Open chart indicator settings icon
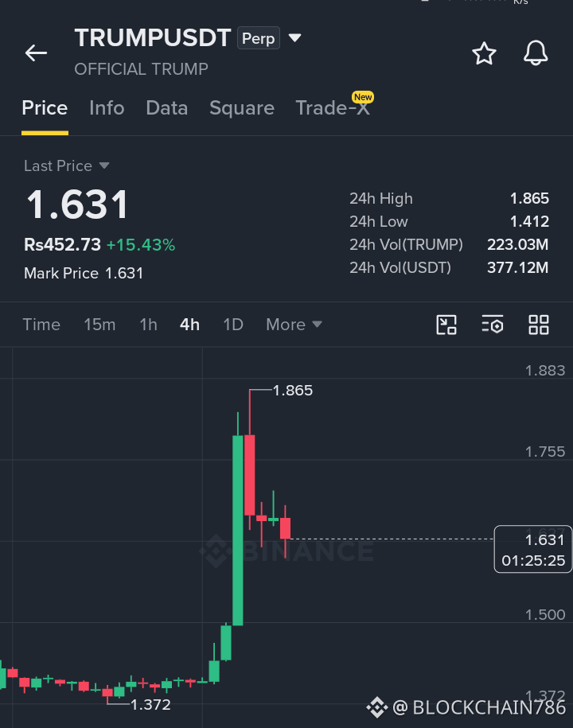Image resolution: width=573 pixels, height=728 pixels. [x=492, y=325]
